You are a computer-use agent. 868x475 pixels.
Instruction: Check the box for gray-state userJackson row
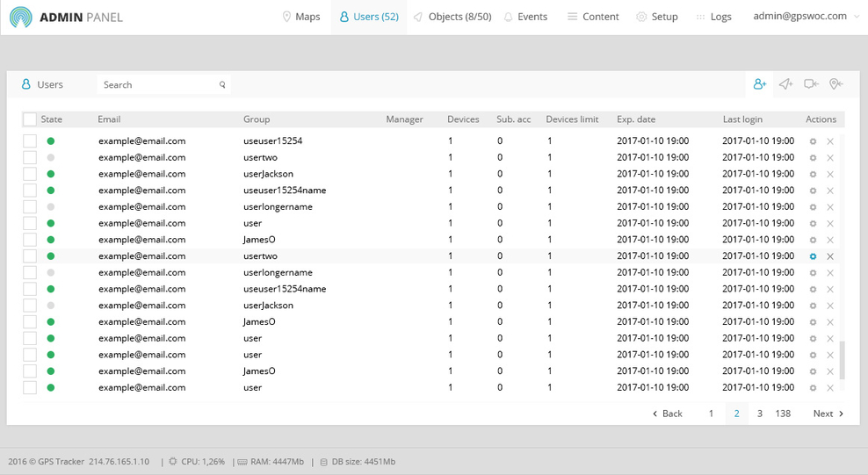(x=29, y=306)
